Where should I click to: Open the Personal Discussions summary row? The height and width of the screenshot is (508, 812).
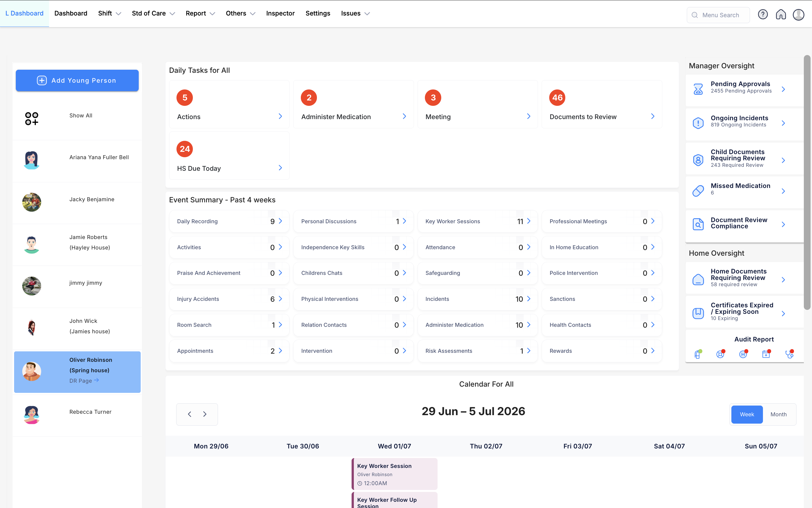[x=353, y=221]
